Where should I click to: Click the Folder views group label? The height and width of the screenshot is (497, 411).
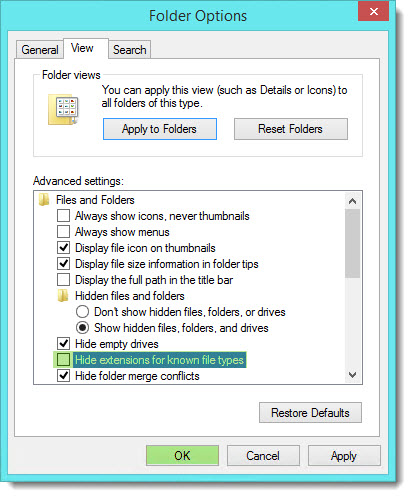coord(71,75)
